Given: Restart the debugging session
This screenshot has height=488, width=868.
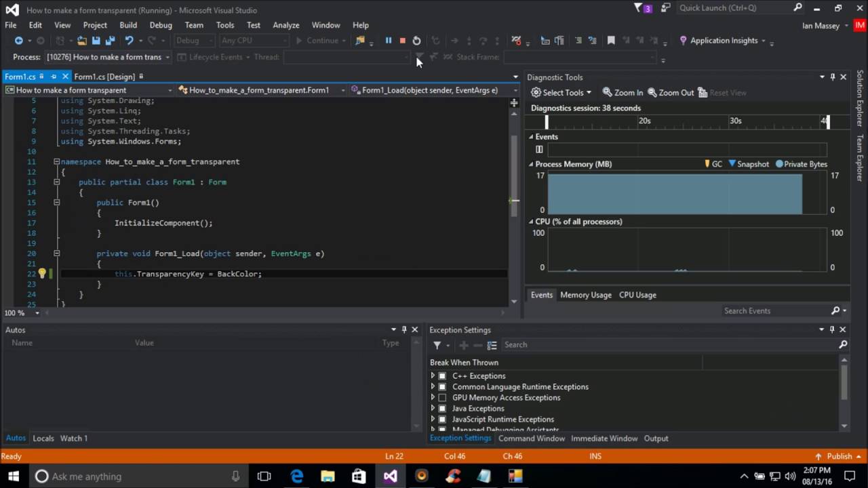Looking at the screenshot, I should click(x=416, y=41).
